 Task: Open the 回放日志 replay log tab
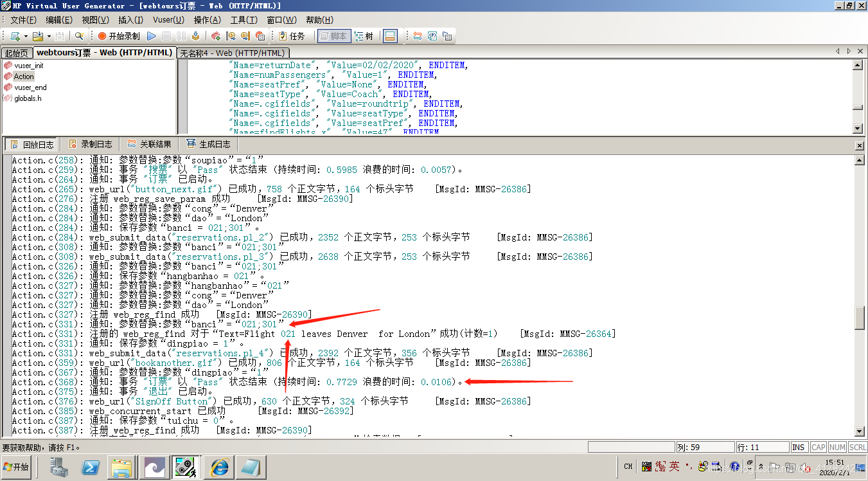coord(31,144)
